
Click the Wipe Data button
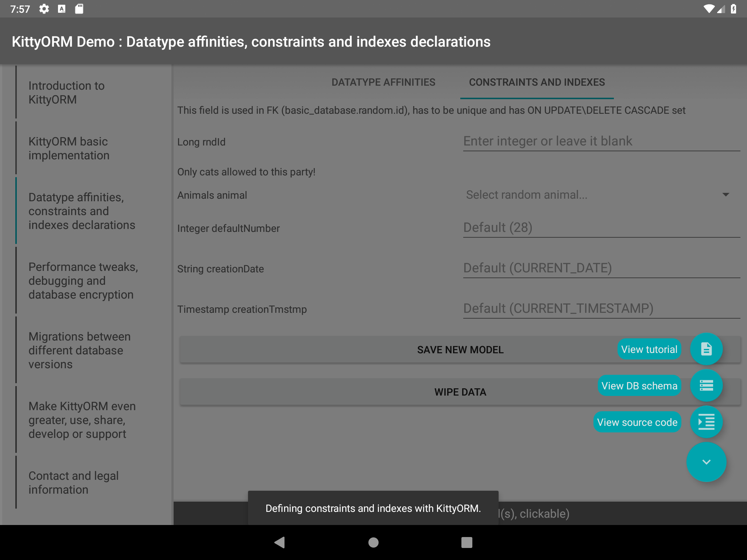(460, 392)
